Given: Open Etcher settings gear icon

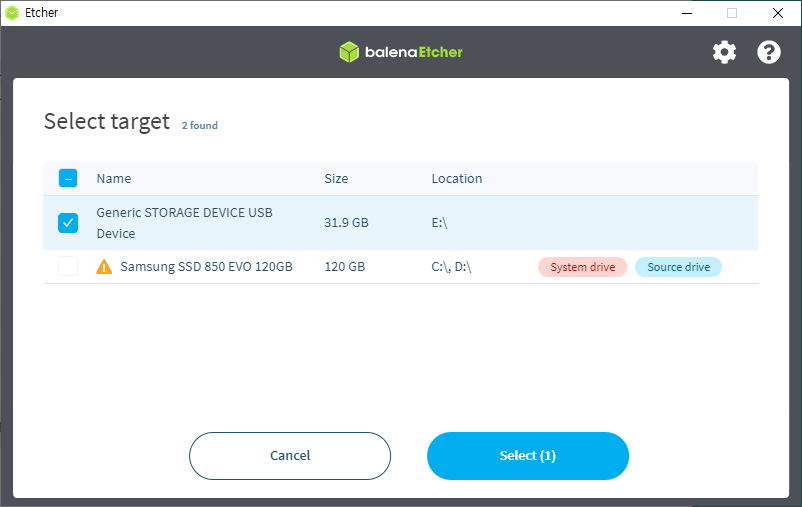Looking at the screenshot, I should click(724, 52).
